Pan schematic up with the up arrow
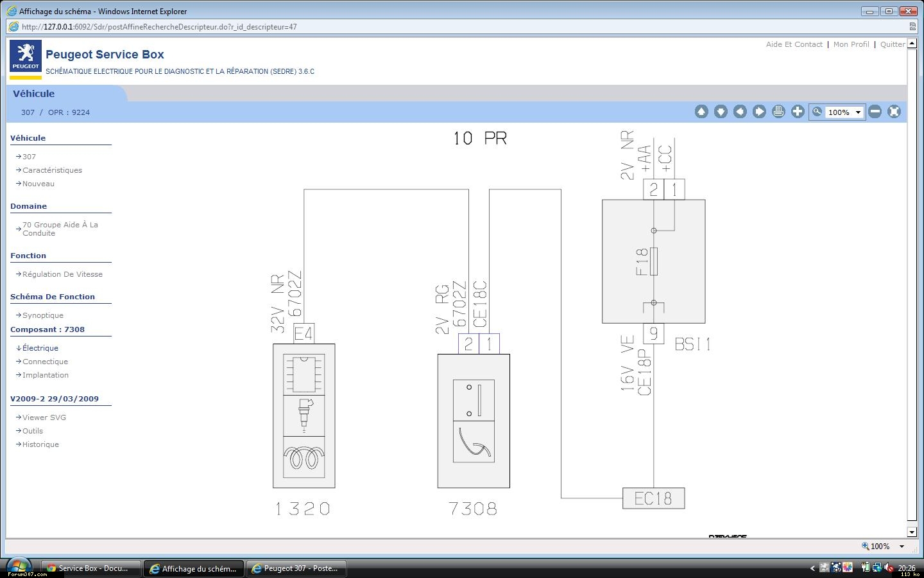The image size is (924, 578). pos(701,112)
